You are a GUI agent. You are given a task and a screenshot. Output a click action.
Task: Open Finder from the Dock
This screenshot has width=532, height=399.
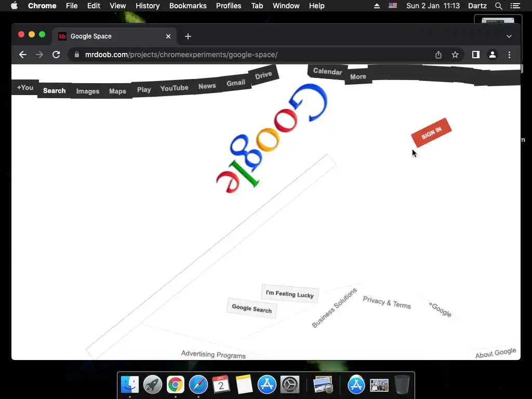coord(130,385)
